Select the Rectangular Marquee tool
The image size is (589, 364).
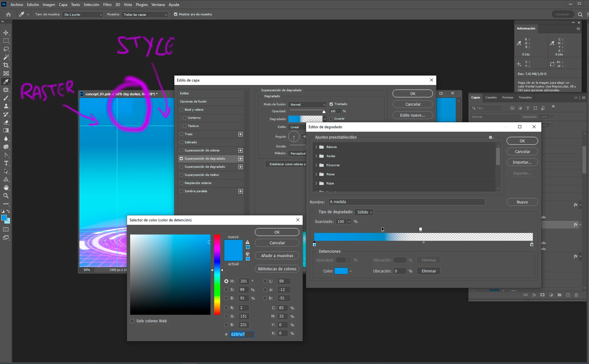point(6,41)
